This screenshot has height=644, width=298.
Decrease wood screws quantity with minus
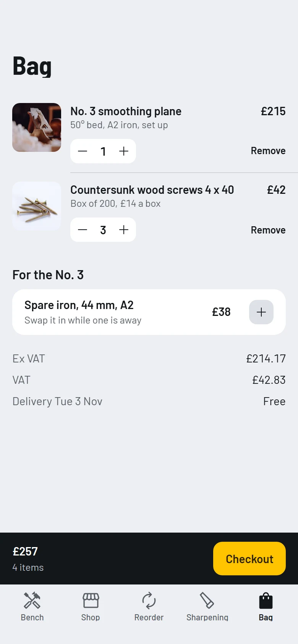pos(83,230)
